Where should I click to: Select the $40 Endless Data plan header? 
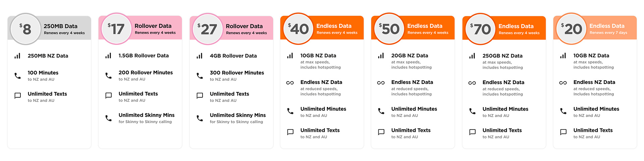pyautogui.click(x=322, y=28)
